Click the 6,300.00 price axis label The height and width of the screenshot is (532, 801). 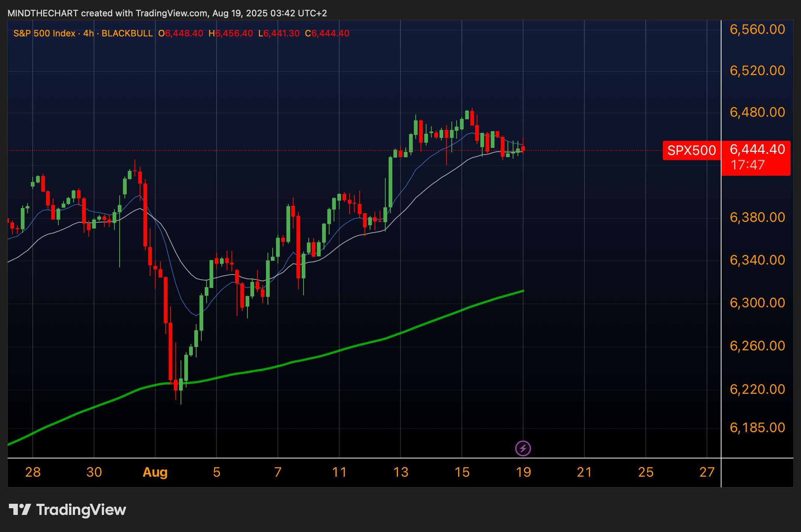757,303
